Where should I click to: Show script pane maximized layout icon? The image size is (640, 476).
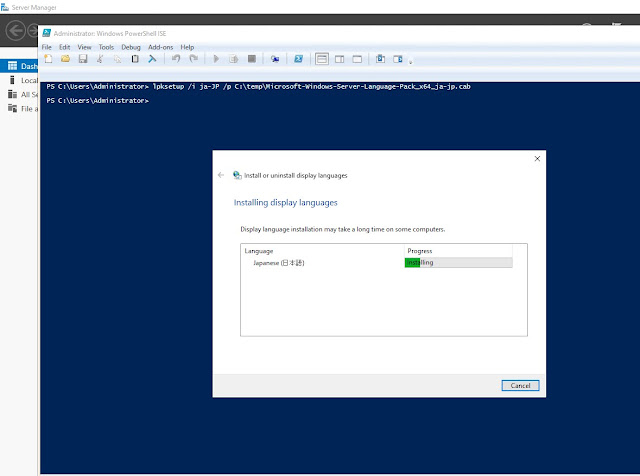pos(357,59)
